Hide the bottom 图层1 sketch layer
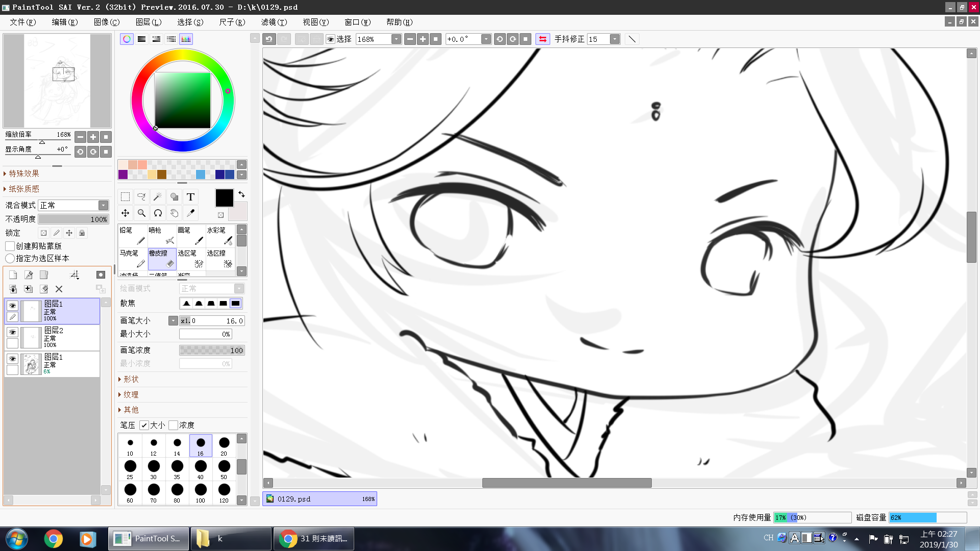Screen dimensions: 980x551 tap(12, 359)
